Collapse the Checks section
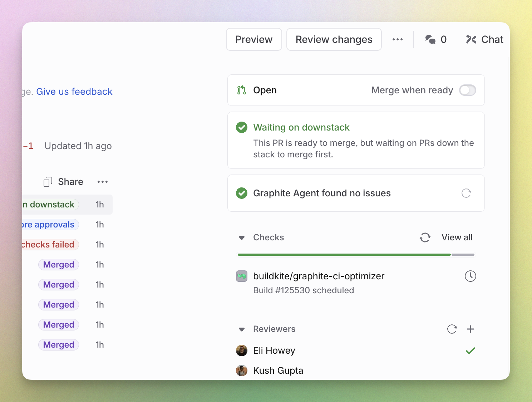The image size is (532, 402). 242,237
